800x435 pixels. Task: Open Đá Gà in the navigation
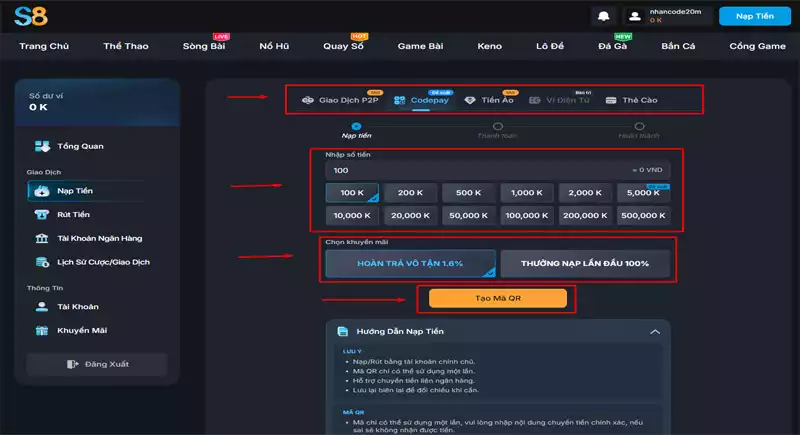click(x=612, y=46)
